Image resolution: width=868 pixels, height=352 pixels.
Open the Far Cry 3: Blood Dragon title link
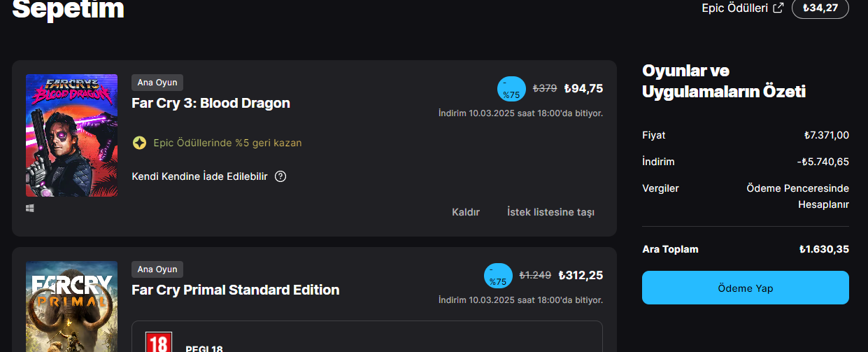coord(211,103)
